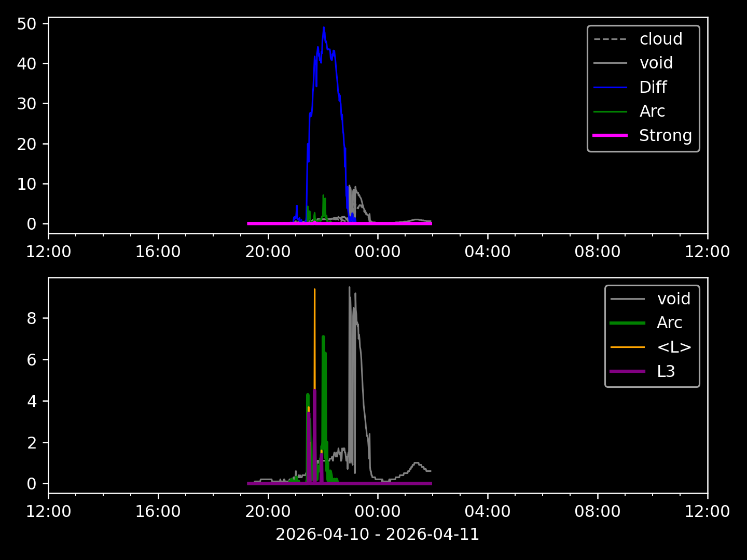
Task: Click the 04:00 tick label on bottom chart
Action: (x=488, y=512)
